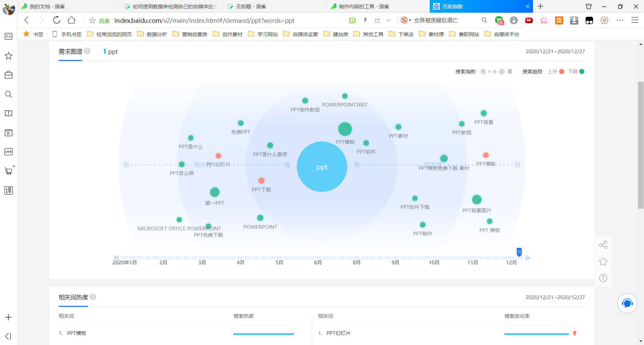Viewport: 644px width, 345px height.
Task: Open Sogou search engine dropdown
Action: (x=406, y=20)
